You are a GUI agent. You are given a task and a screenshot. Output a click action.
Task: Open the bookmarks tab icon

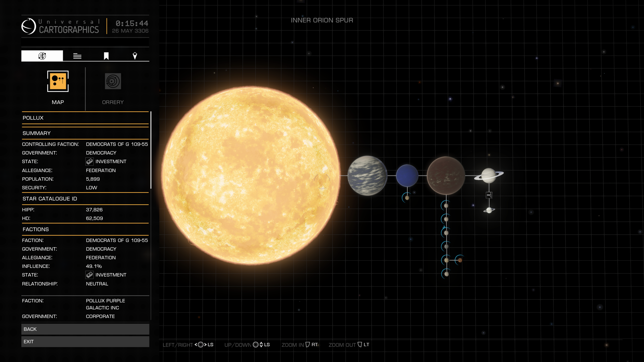[106, 56]
